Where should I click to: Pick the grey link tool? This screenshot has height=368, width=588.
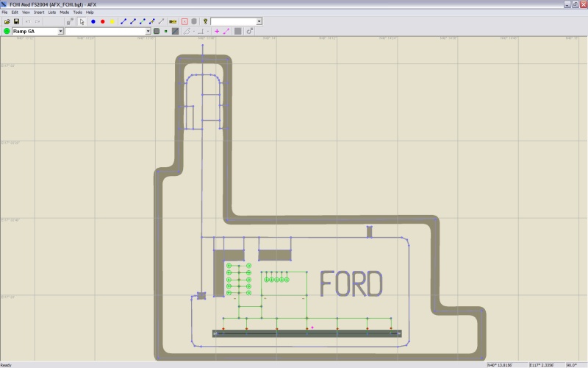161,21
